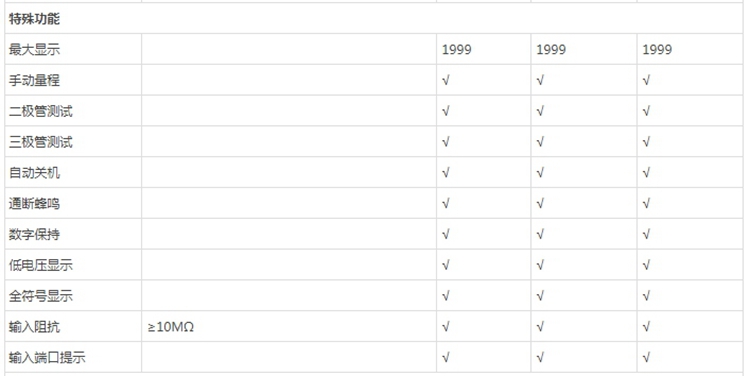
Task: Click last checkmark in 三极管测试 row
Action: pos(646,142)
